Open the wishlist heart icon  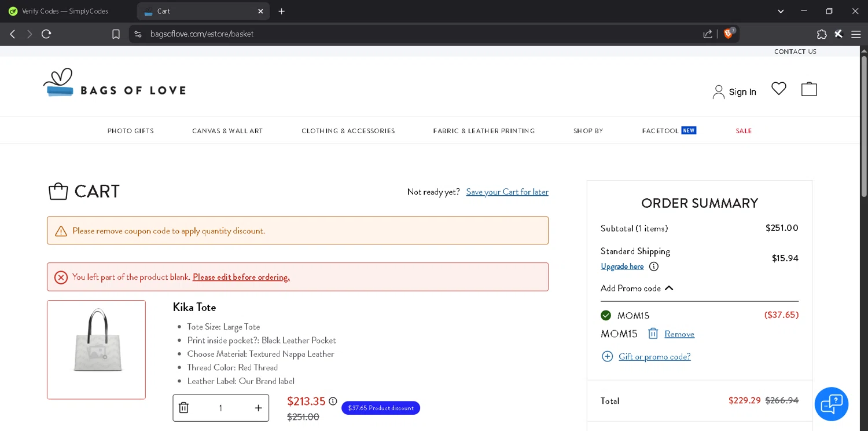tap(779, 89)
